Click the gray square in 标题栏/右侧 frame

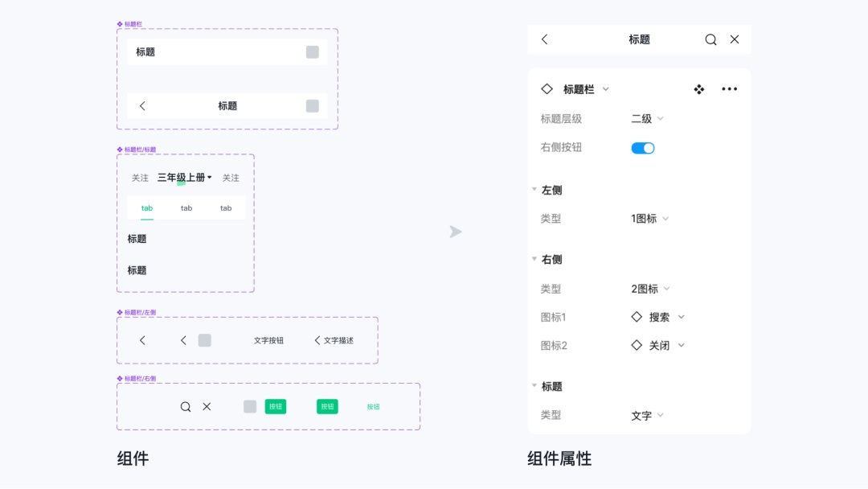(x=250, y=406)
